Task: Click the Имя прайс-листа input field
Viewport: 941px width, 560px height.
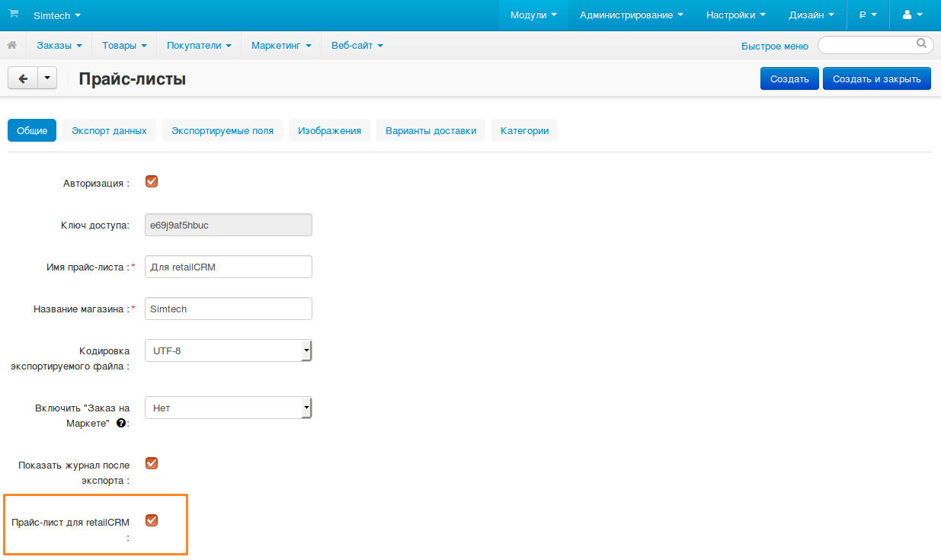Action: [x=228, y=267]
